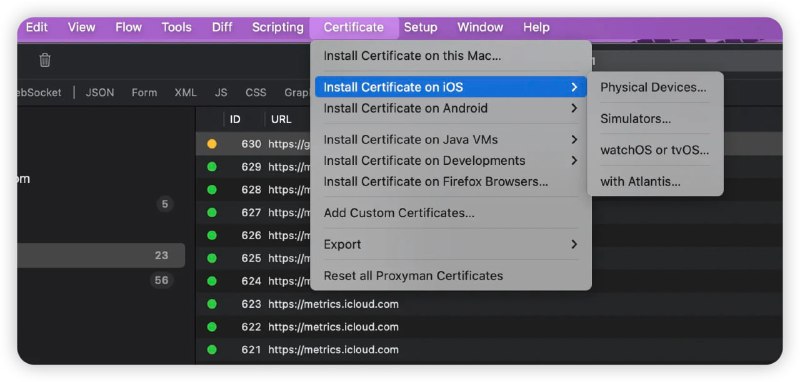
Task: Select Install Certificate on Developments
Action: 451,161
